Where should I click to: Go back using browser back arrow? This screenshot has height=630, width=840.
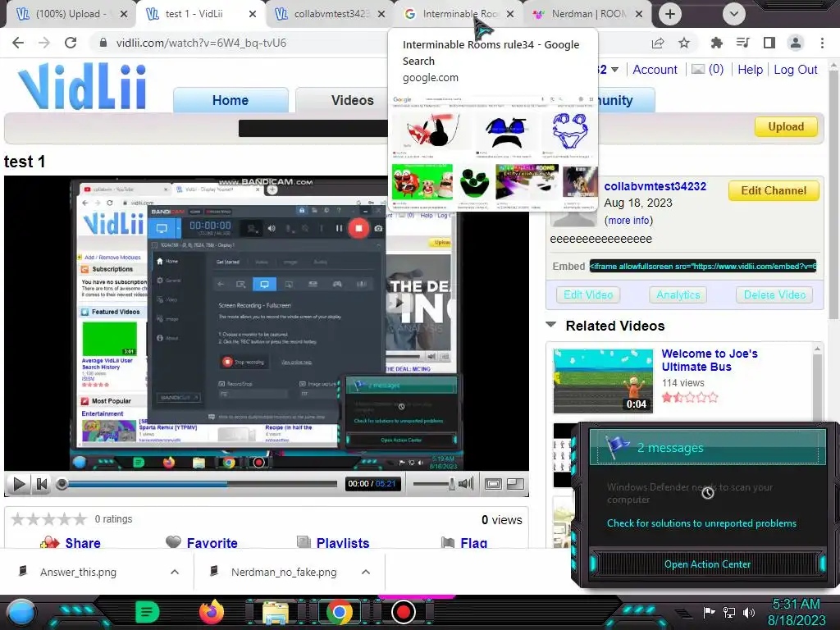point(18,43)
